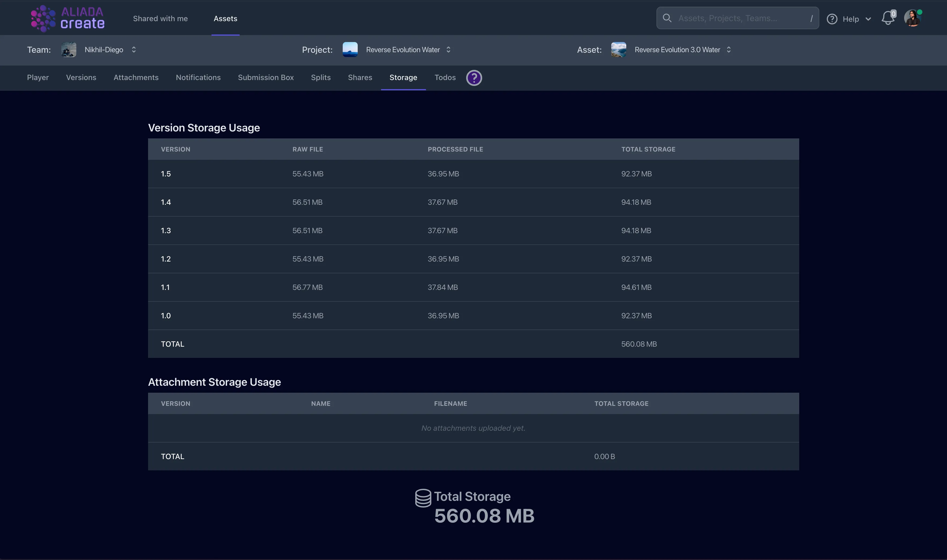Open the Help menu chevron
This screenshot has height=560, width=947.
[x=868, y=19]
